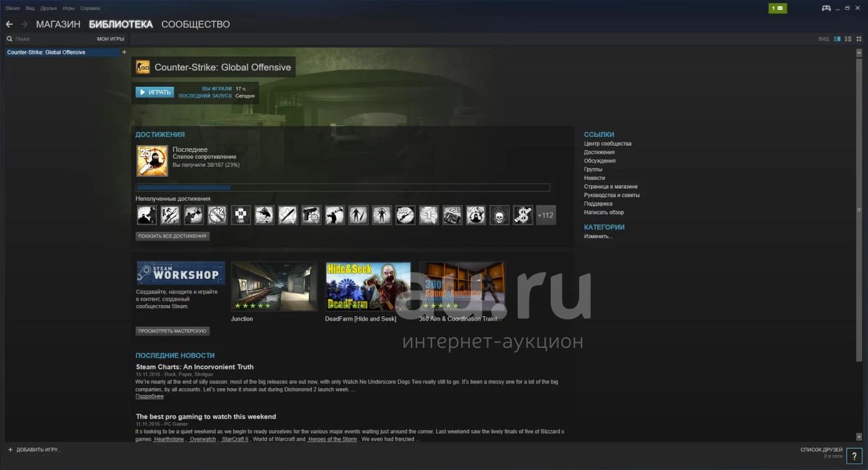This screenshot has height=470, width=868.
Task: Open the '100' locked achievement icon
Action: coord(405,215)
